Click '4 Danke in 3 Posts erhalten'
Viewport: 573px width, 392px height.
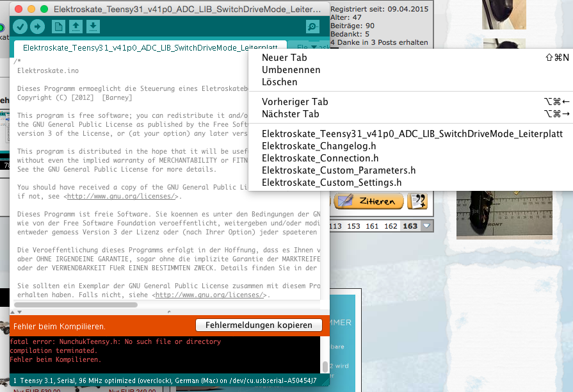point(379,42)
